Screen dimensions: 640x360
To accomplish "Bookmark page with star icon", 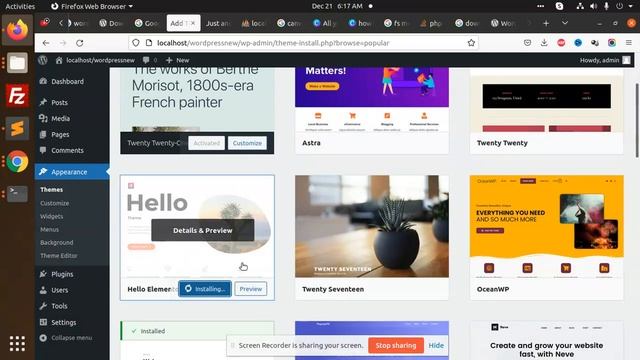I will coord(471,43).
